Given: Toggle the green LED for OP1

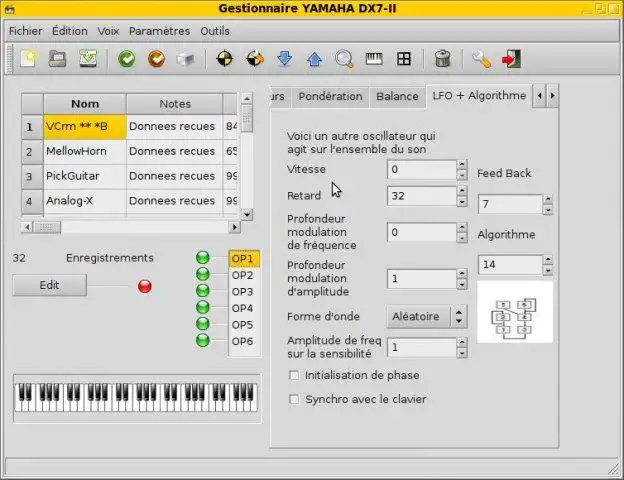Looking at the screenshot, I should 203,258.
